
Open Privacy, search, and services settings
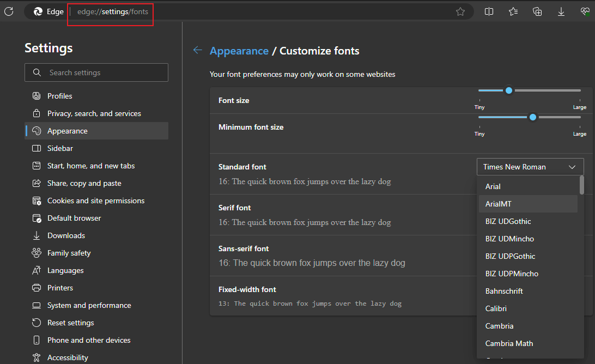pos(96,113)
